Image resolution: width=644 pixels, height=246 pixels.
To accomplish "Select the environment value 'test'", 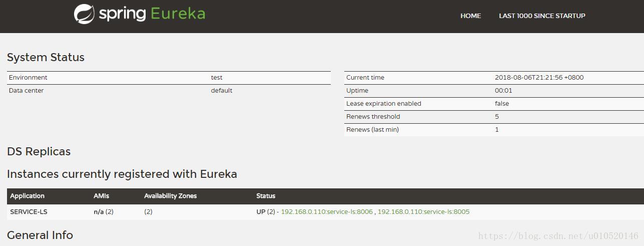I will (217, 78).
